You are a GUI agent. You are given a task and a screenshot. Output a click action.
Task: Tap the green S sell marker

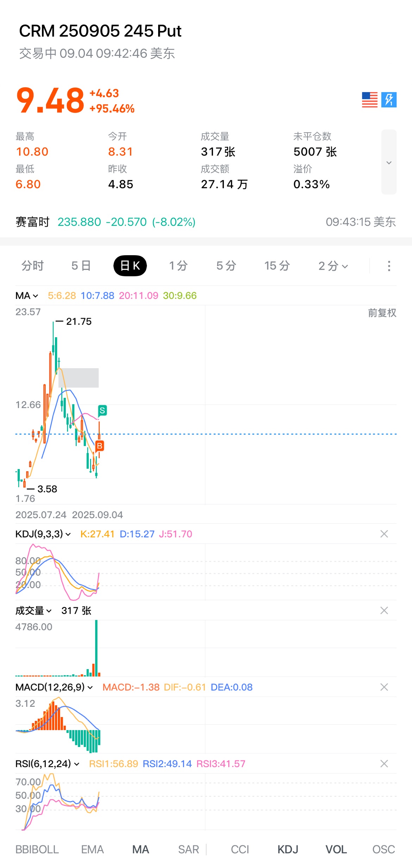point(102,410)
